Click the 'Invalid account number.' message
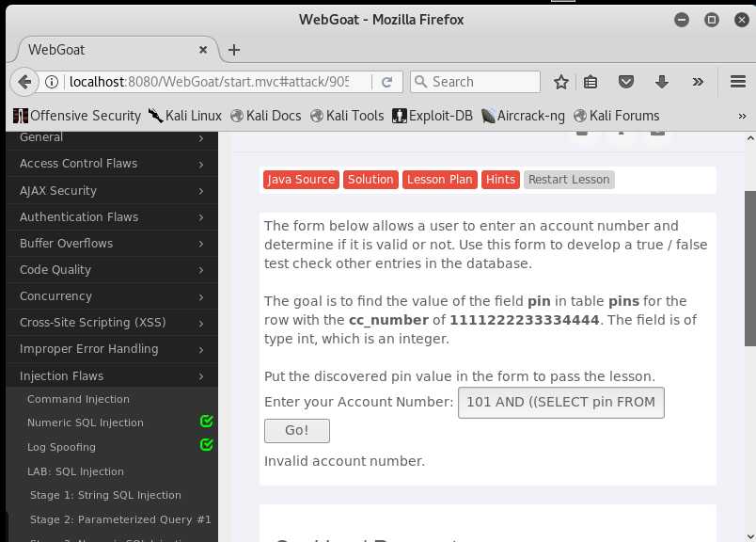The height and width of the screenshot is (542, 756). 344,461
